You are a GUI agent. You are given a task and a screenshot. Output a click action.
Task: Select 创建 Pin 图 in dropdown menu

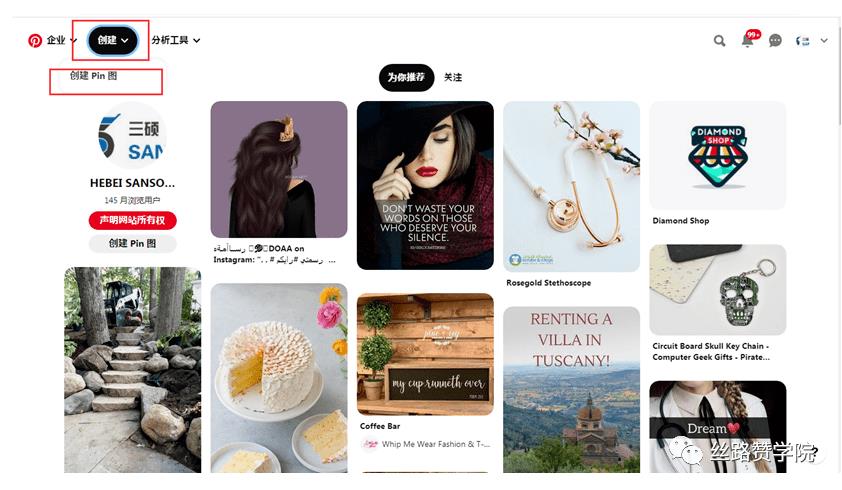[x=93, y=76]
